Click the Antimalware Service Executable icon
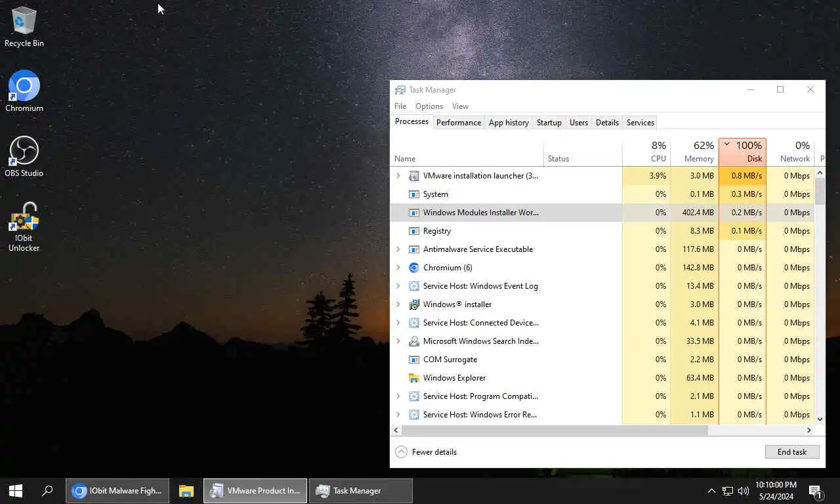 click(413, 249)
